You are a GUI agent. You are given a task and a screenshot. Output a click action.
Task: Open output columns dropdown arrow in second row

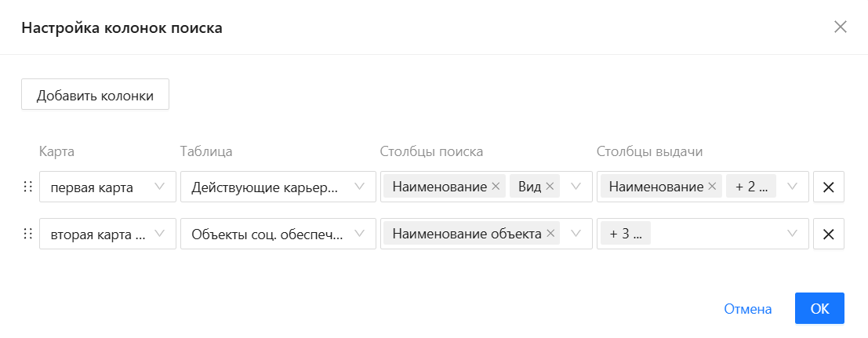coord(793,233)
